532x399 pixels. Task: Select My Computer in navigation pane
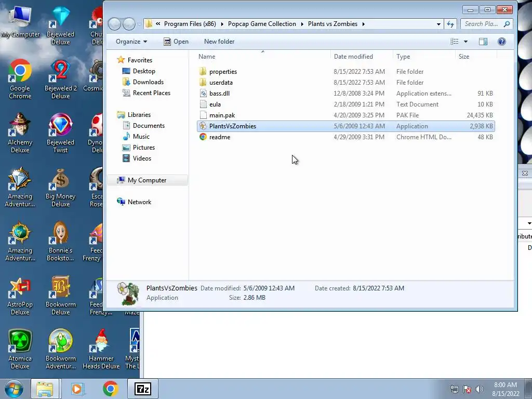(147, 180)
